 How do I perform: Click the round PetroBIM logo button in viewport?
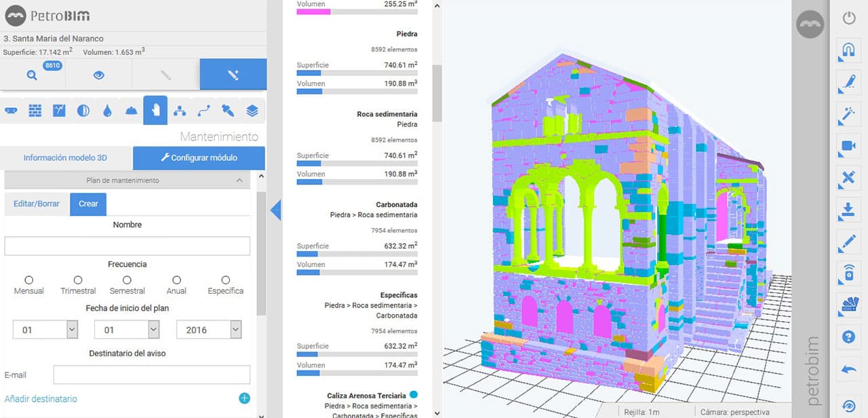pos(811,24)
